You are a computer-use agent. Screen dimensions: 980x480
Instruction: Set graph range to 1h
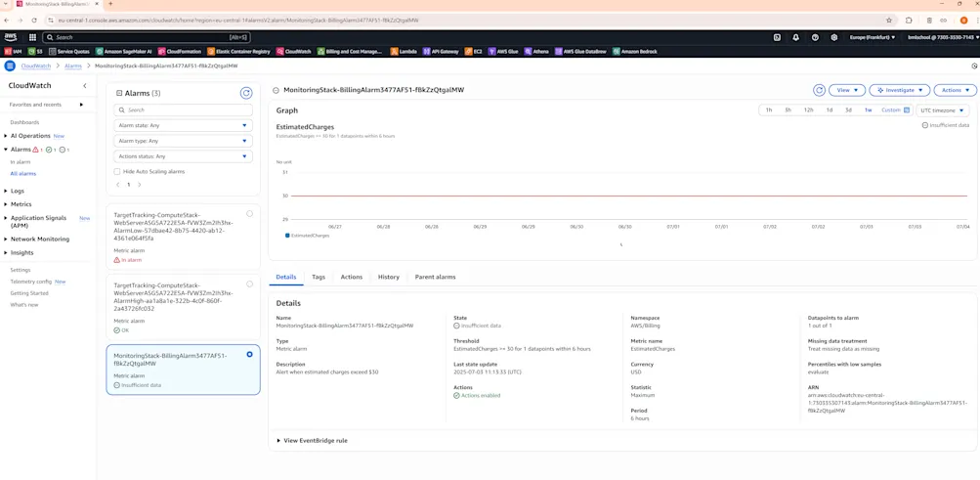pos(769,110)
